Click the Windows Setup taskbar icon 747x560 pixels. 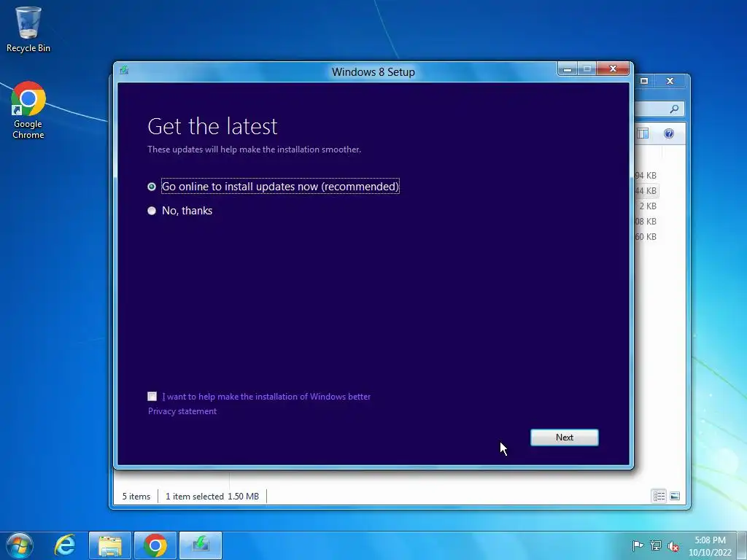tap(201, 545)
